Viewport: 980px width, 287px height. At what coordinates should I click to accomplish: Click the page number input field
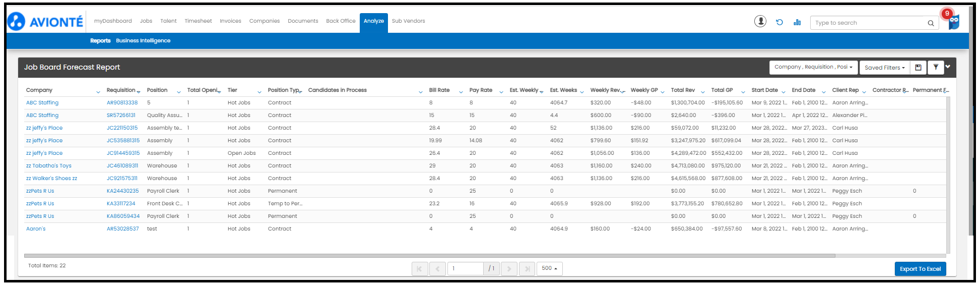click(466, 269)
